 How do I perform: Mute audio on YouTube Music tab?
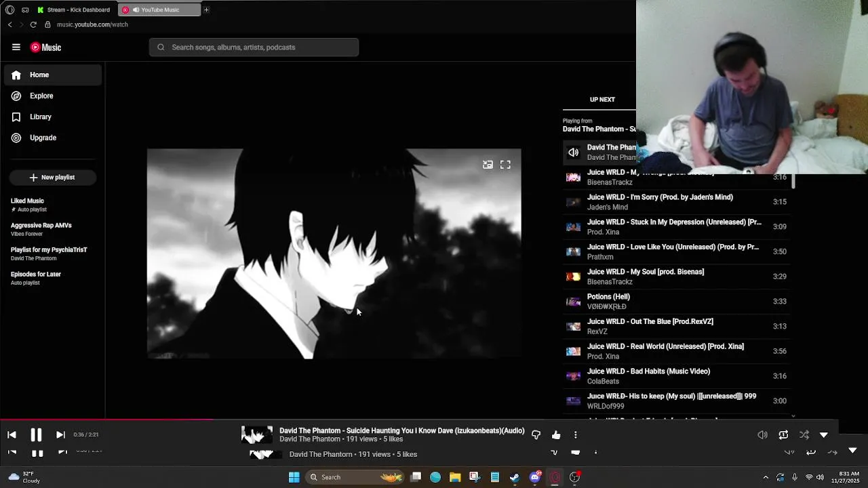point(136,9)
